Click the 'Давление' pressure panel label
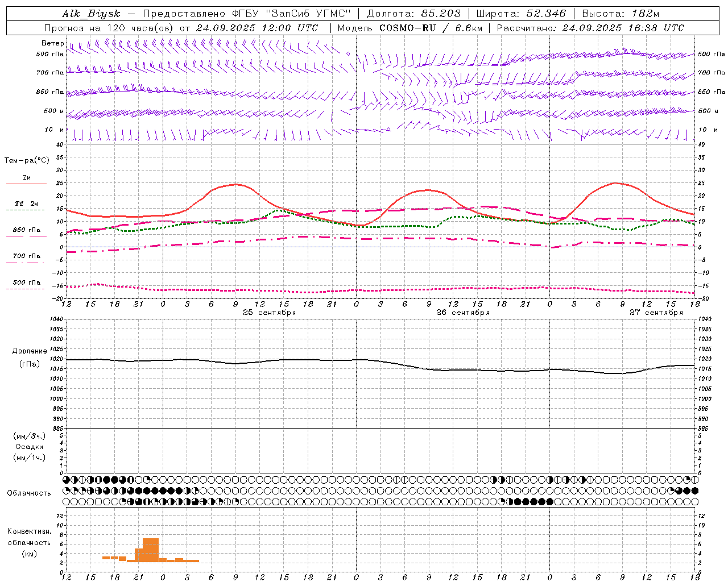Viewport: 728px width, 582px height. [x=30, y=351]
